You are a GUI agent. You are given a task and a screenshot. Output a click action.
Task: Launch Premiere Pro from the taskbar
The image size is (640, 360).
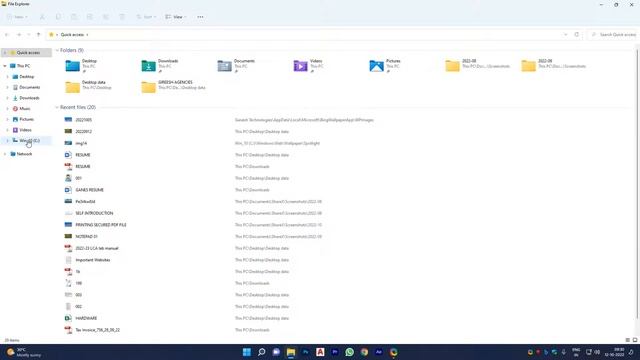tap(335, 352)
